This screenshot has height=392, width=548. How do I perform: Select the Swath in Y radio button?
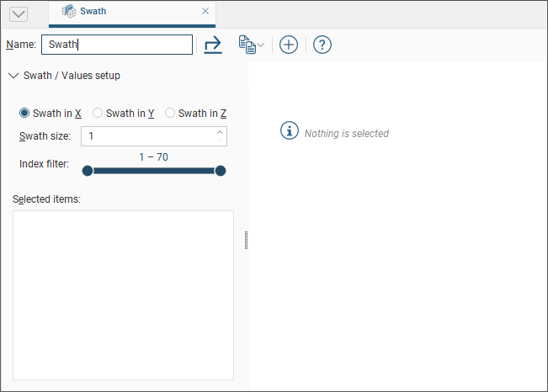coord(98,113)
